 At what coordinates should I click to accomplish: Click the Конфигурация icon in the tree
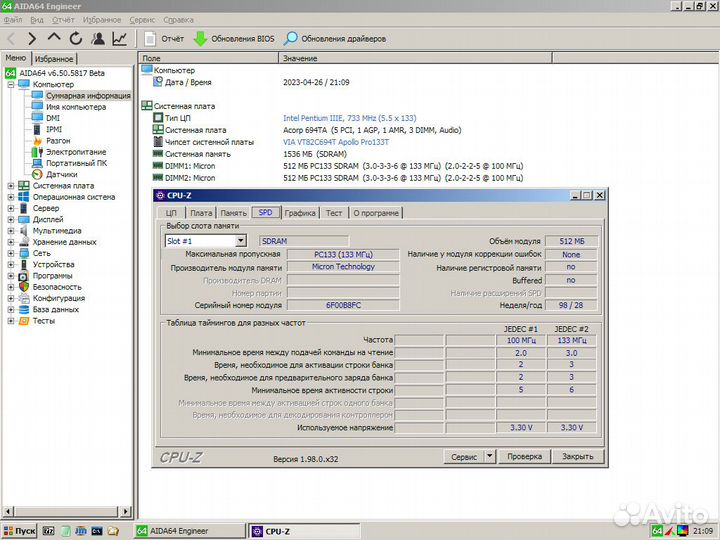[24, 298]
